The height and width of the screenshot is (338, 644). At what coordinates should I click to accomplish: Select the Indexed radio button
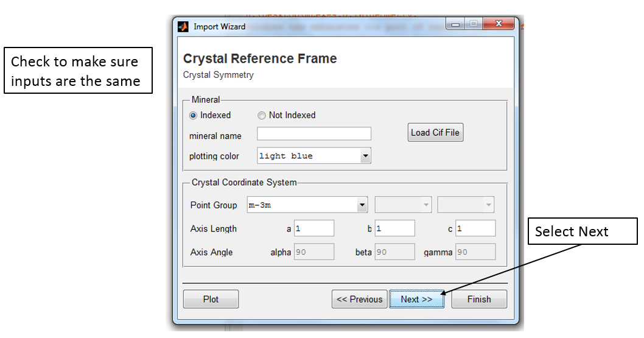(194, 115)
